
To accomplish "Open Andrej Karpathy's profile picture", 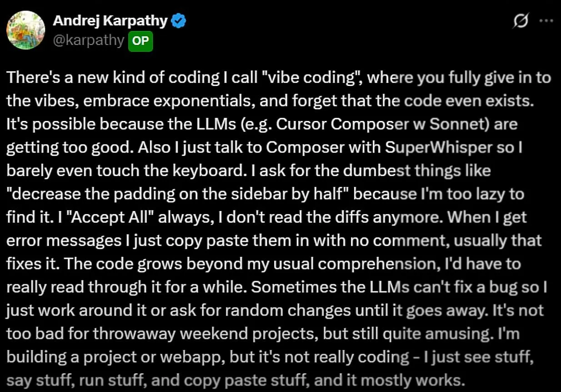I will tap(25, 30).
